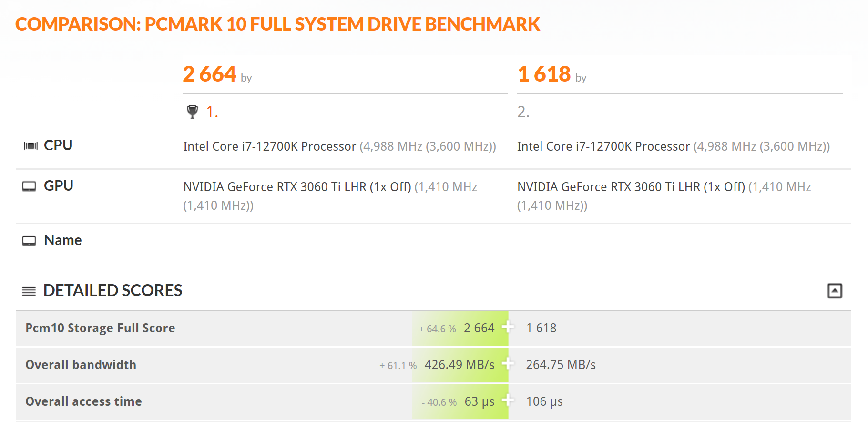The height and width of the screenshot is (422, 868).
Task: Click the 63 µs access time value
Action: [x=480, y=401]
